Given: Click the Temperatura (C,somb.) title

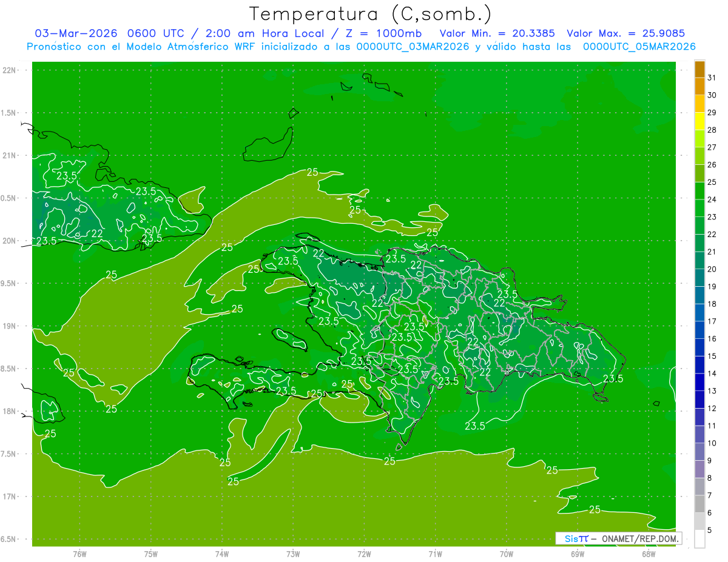Looking at the screenshot, I should (371, 13).
